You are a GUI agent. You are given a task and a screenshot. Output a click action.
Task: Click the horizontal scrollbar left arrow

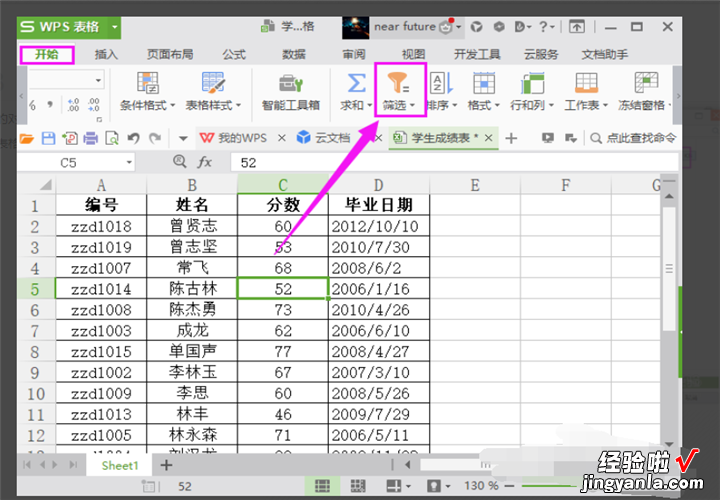coord(407,465)
